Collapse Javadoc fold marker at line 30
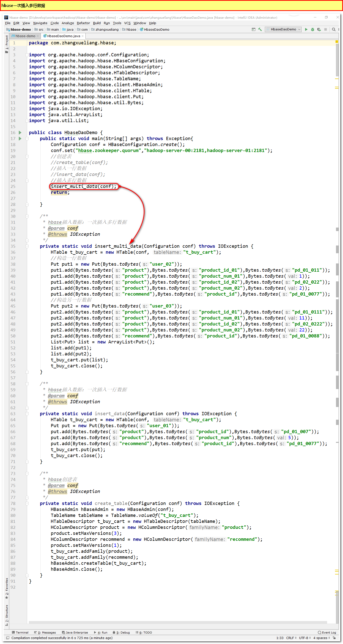The width and height of the screenshot is (343, 644). coord(27,216)
